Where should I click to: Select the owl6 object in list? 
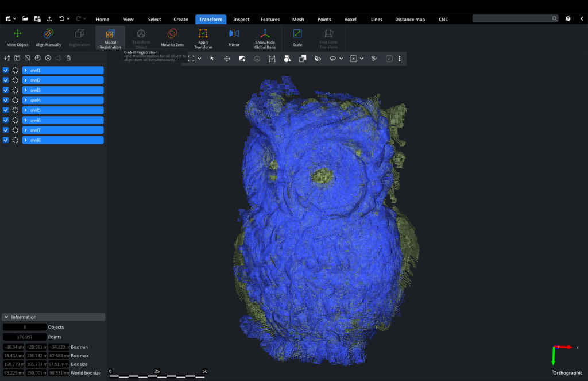[63, 120]
